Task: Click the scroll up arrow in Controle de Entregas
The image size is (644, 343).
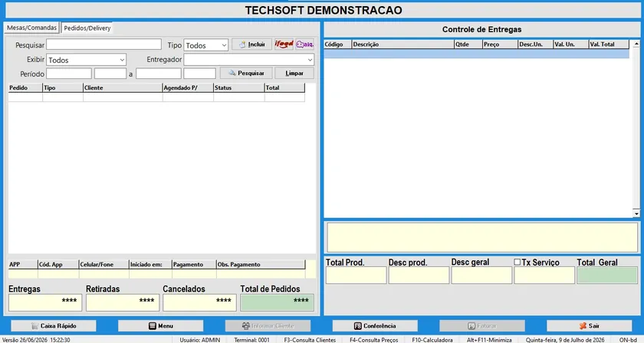Action: click(x=636, y=44)
